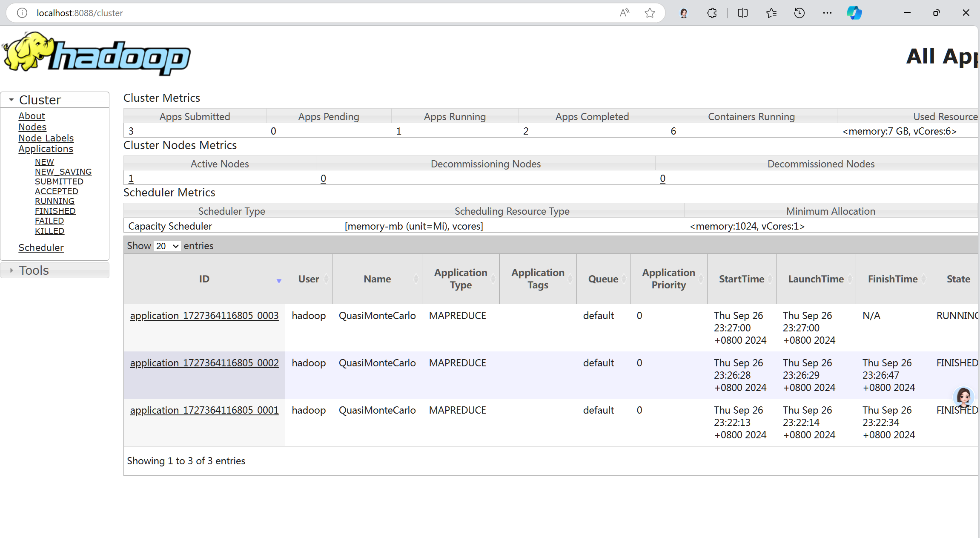The height and width of the screenshot is (538, 980).
Task: Open application_1727364116805_0003 details
Action: coord(204,316)
